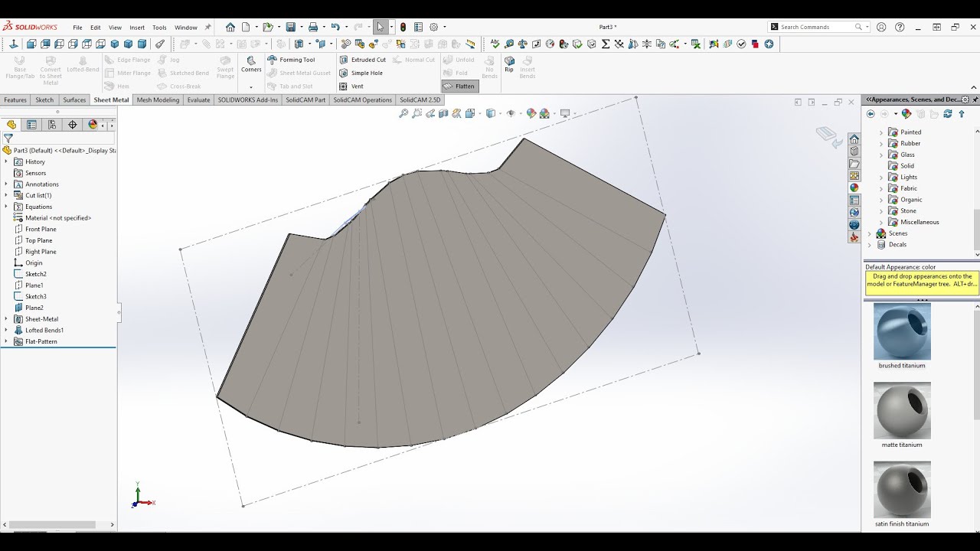The width and height of the screenshot is (980, 551).
Task: Click the Design Library task pane icon
Action: point(854,152)
